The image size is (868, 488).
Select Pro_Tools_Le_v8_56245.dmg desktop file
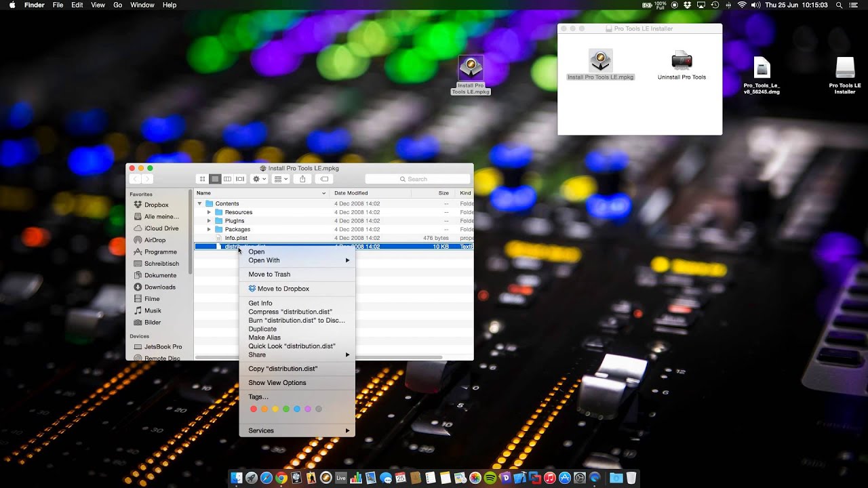pos(762,76)
